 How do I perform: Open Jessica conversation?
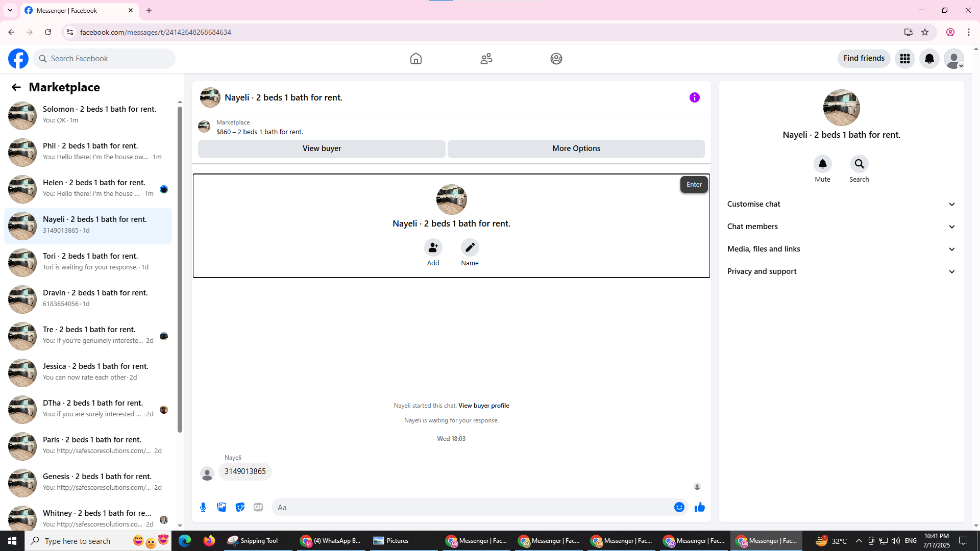(x=88, y=372)
